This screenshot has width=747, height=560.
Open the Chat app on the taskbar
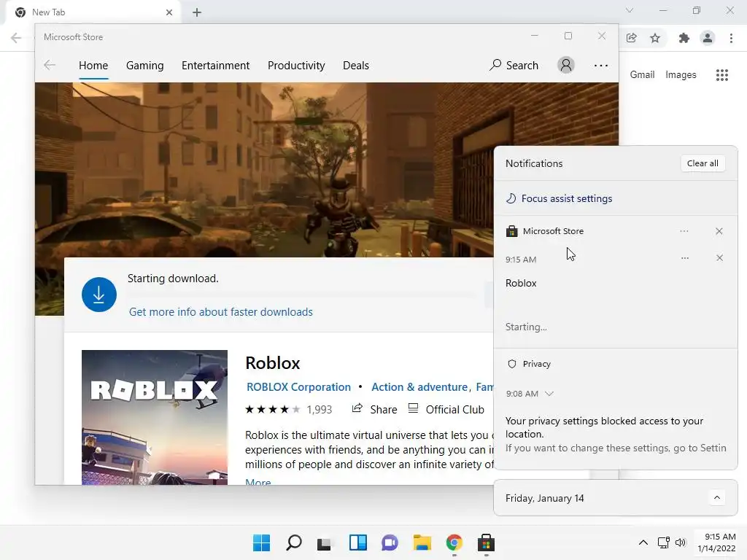[x=390, y=542]
